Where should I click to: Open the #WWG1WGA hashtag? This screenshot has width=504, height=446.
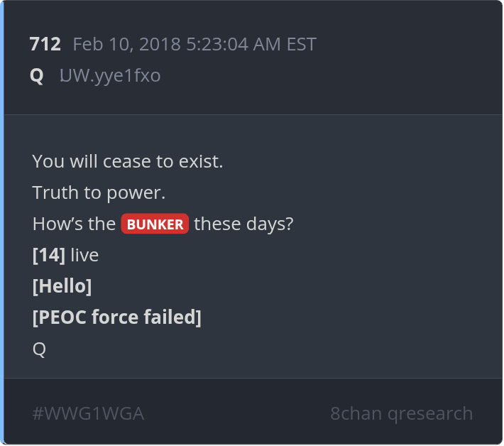coord(88,413)
